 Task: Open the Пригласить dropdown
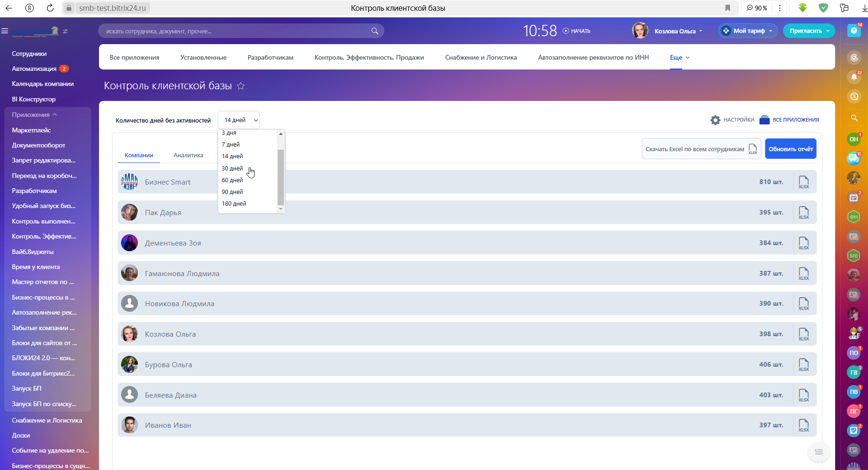[x=809, y=31]
